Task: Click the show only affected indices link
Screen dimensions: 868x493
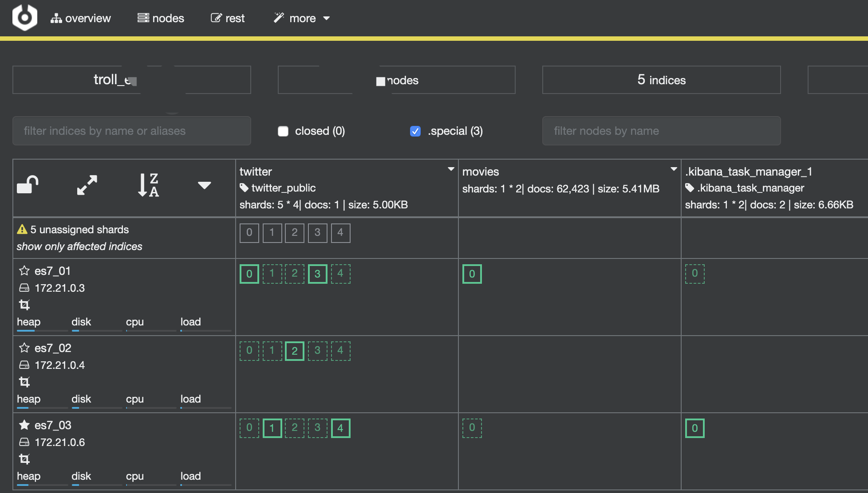Action: coord(79,246)
